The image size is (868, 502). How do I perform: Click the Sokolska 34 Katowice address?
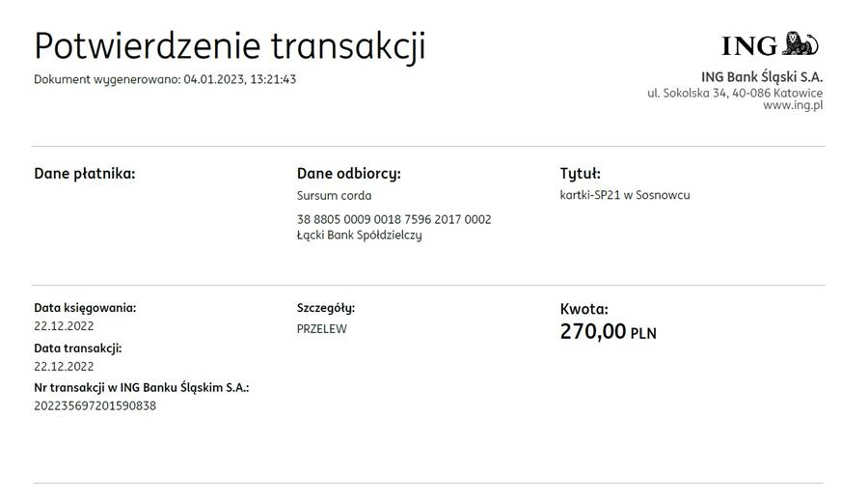(x=735, y=93)
